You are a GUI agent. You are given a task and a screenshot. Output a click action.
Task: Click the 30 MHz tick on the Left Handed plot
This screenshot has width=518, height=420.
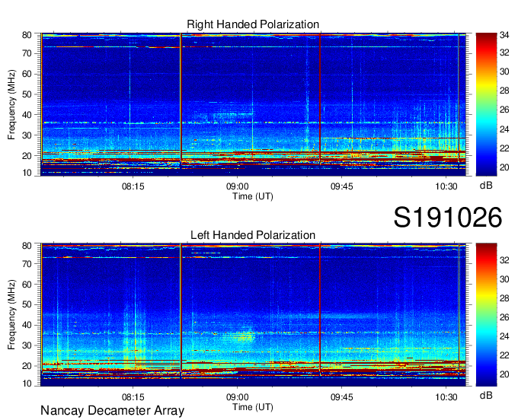pyautogui.click(x=27, y=345)
